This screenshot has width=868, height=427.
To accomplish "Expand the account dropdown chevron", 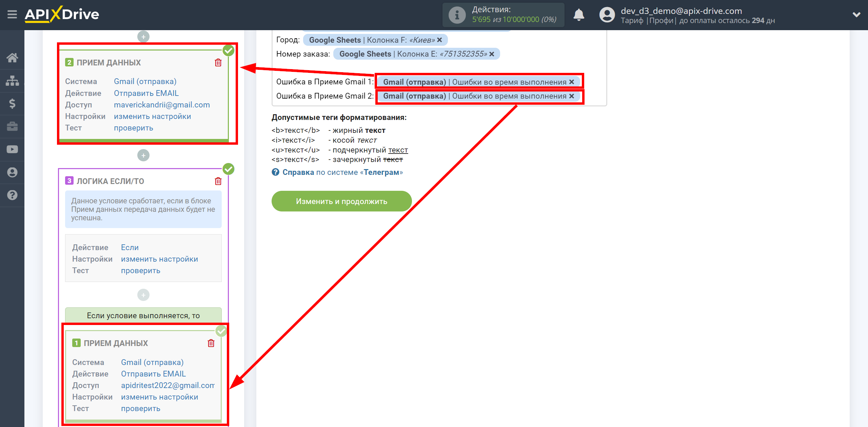I will 856,15.
